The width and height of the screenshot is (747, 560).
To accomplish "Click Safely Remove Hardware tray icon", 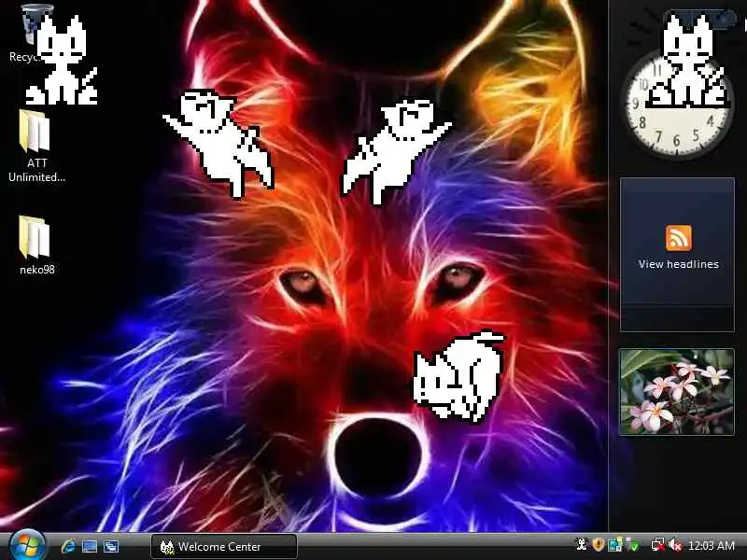I will [x=633, y=544].
